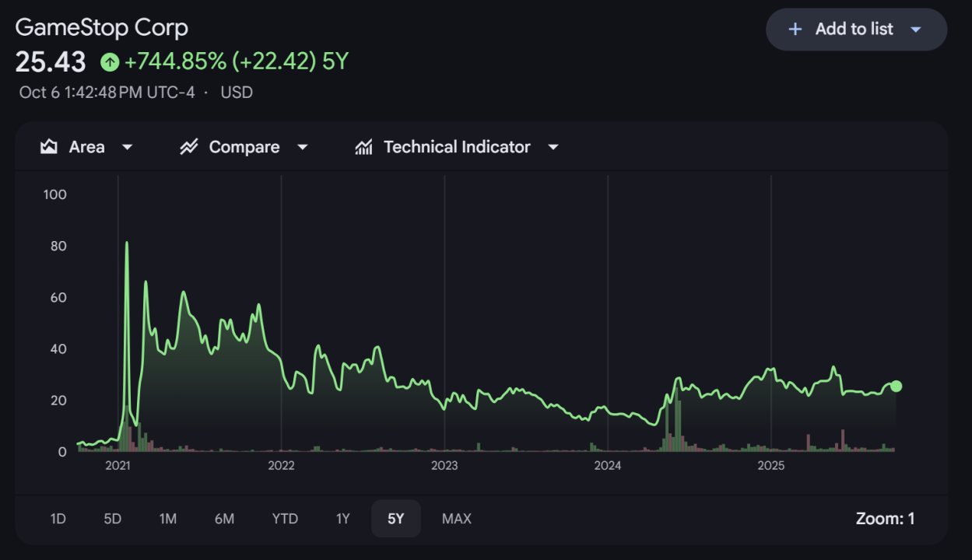The height and width of the screenshot is (560, 972).
Task: Click the selected 5Y range tab
Action: click(x=395, y=519)
